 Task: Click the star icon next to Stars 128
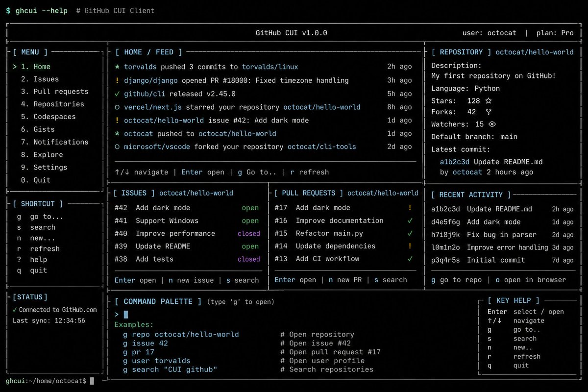(x=488, y=101)
